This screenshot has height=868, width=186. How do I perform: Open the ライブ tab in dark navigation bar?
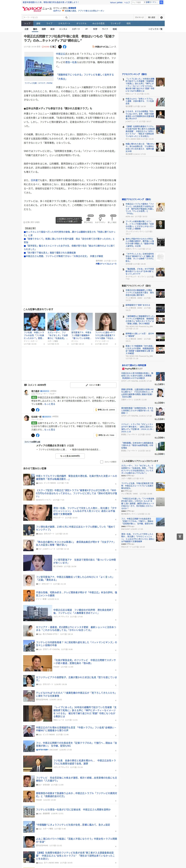point(49,24)
